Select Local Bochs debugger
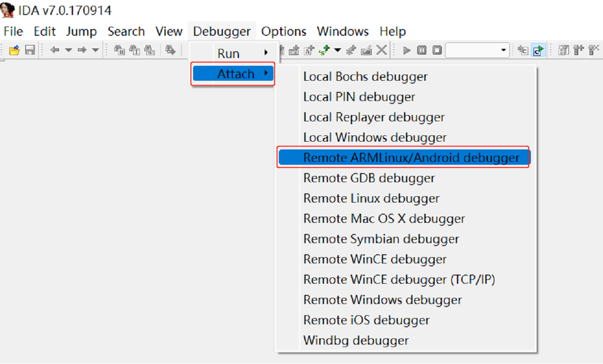This screenshot has width=603, height=364. pos(405,76)
